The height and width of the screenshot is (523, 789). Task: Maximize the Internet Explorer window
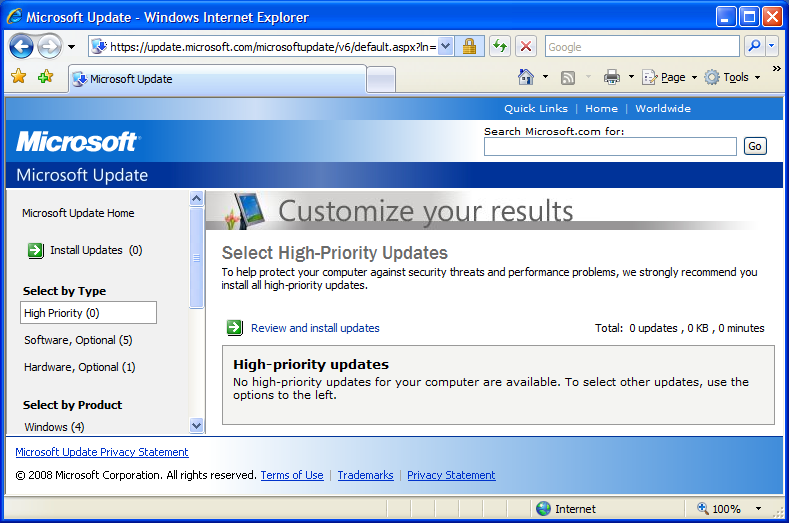[x=749, y=17]
